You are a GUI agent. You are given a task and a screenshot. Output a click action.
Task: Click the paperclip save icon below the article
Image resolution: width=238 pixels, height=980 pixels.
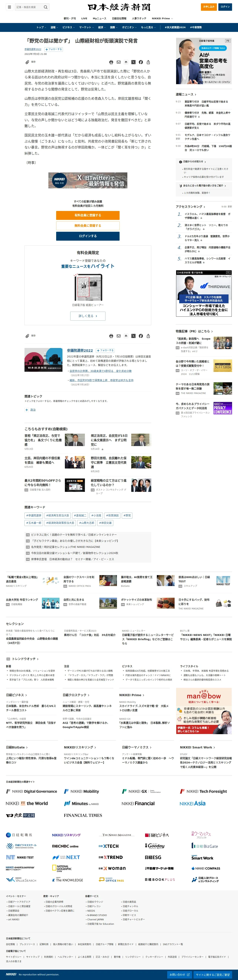point(27,336)
